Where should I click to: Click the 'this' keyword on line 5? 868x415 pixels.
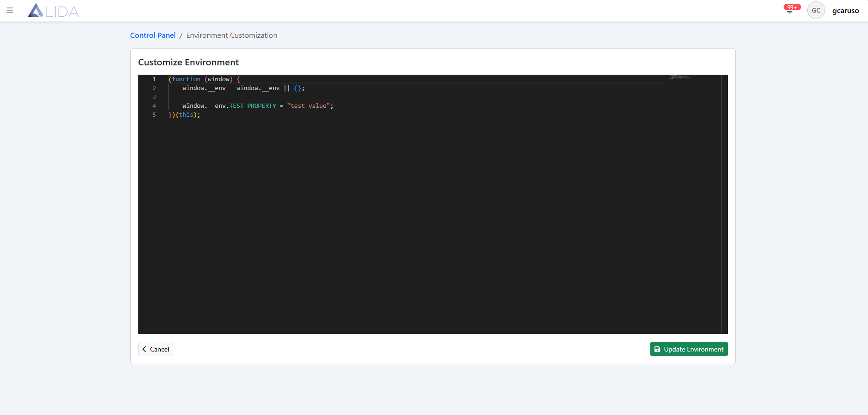186,115
